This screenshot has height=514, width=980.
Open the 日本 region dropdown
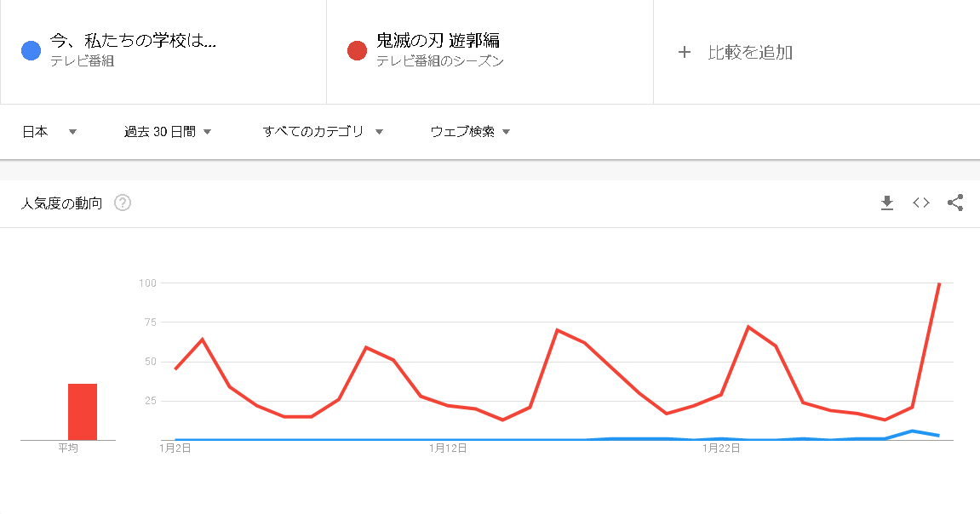[49, 131]
